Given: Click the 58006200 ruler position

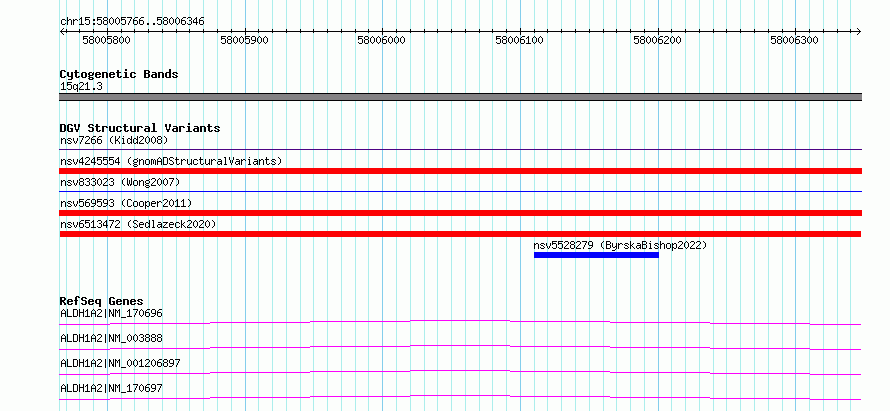Looking at the screenshot, I should [x=657, y=40].
